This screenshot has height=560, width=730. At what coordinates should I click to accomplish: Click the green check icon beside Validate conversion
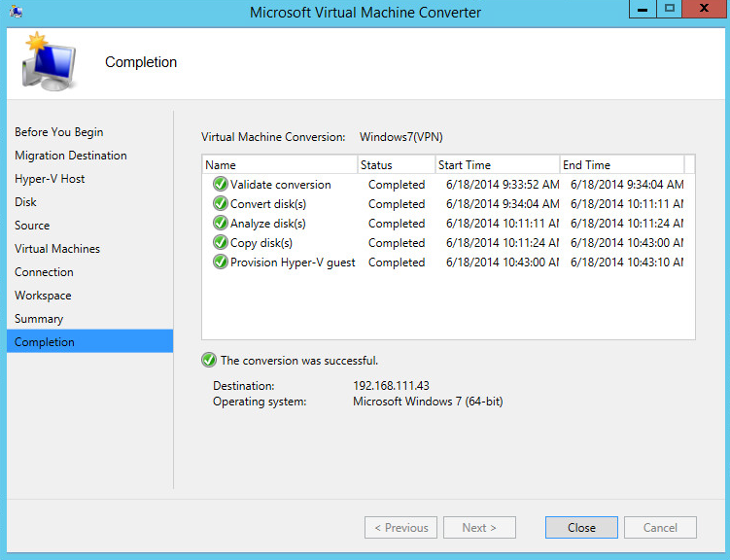[221, 184]
